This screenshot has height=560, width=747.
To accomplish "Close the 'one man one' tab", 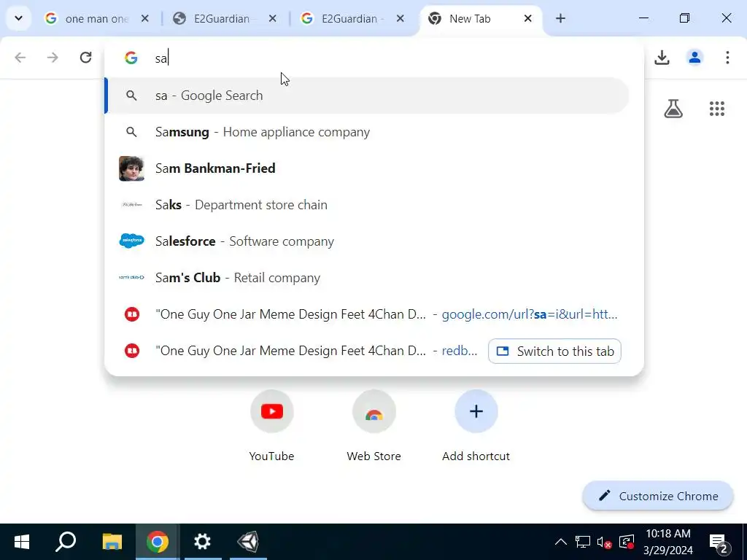I will click(x=145, y=18).
